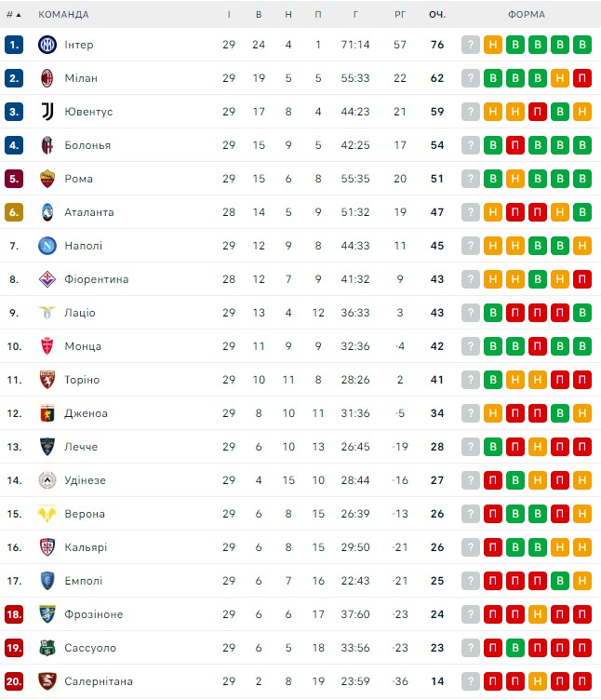Click the Roma team crest
601x700 pixels.
tap(47, 179)
